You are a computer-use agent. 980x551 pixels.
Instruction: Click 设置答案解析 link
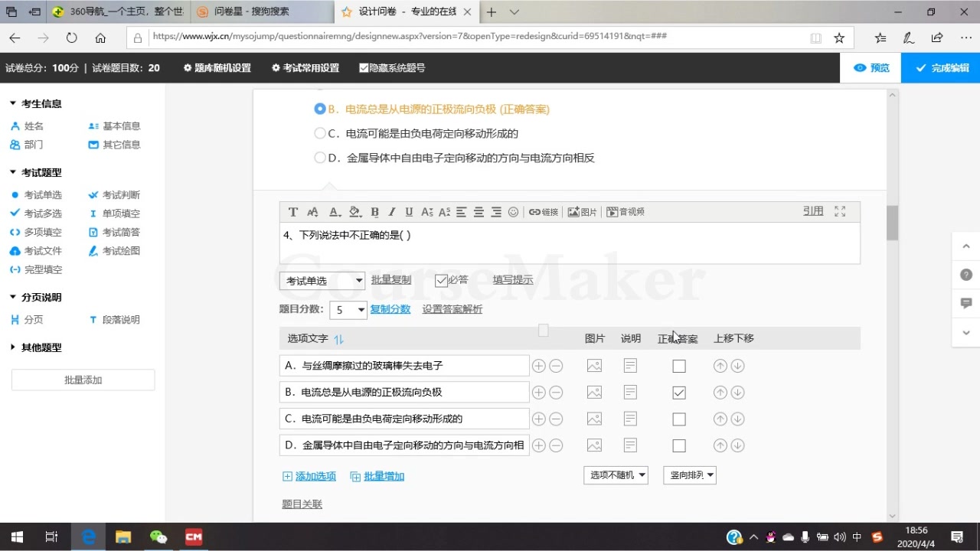[452, 309]
